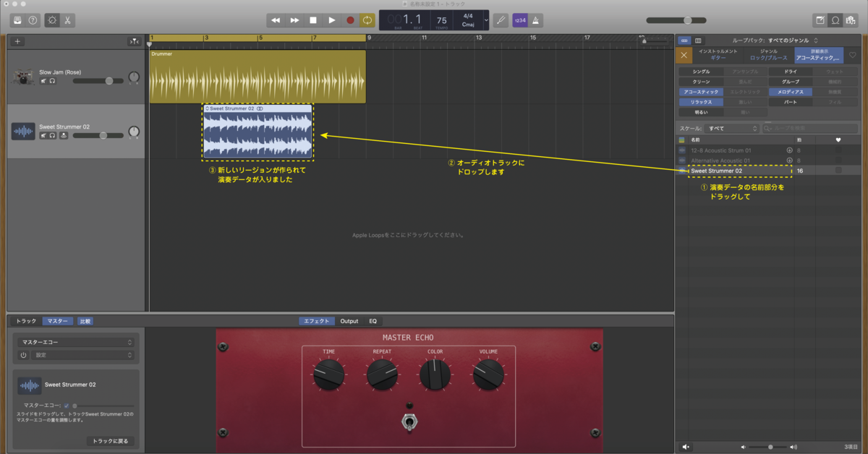Select the waveform icon of Sweet Strummer 02 track
This screenshot has height=454, width=868.
23,131
